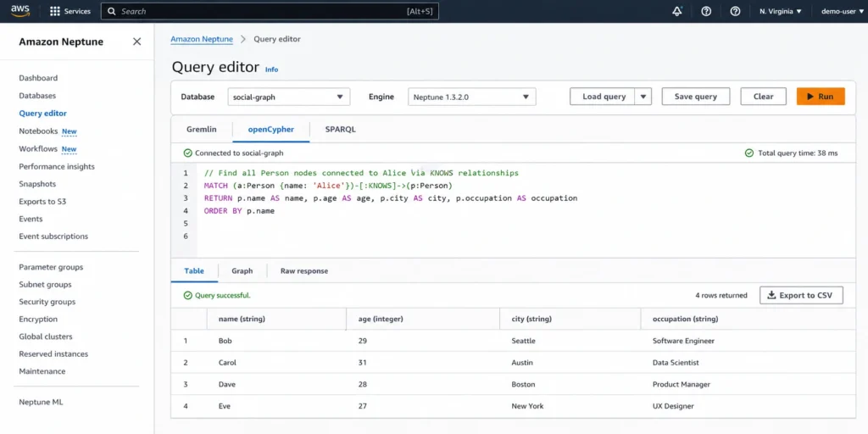868x434 pixels.
Task: Open the Services grid menu
Action: coord(70,11)
